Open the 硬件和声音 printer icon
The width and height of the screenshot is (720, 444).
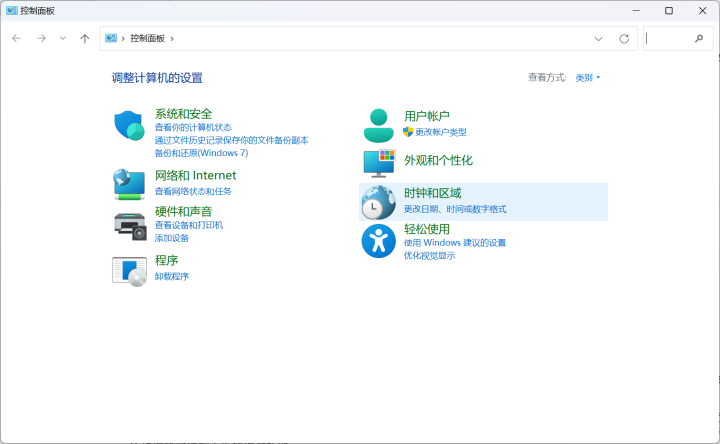point(130,226)
